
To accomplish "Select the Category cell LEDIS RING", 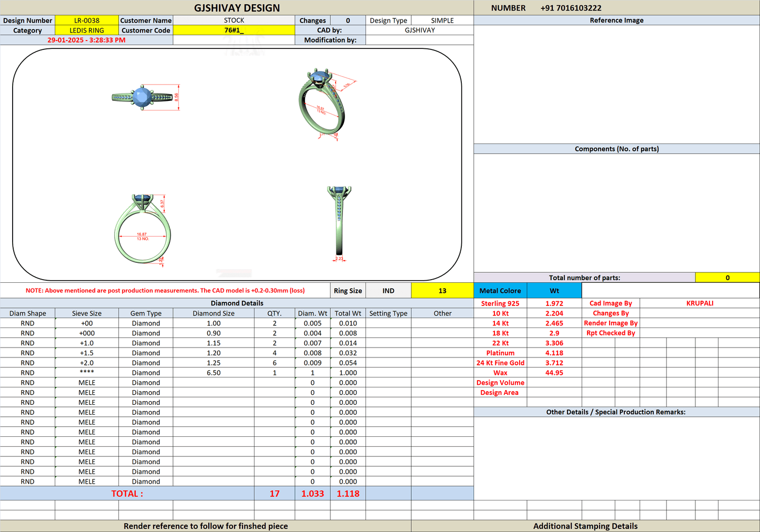I will click(x=87, y=30).
